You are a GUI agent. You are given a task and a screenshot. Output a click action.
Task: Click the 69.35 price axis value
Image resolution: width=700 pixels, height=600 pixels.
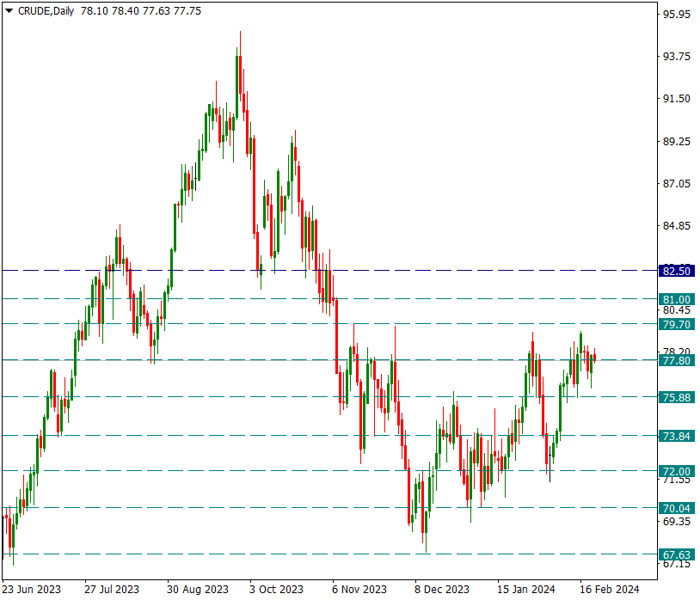pos(676,522)
